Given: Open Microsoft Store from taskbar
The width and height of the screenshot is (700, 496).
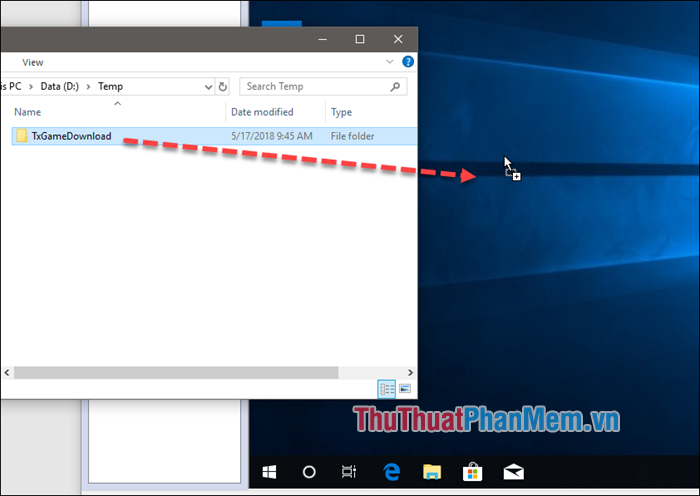Looking at the screenshot, I should click(472, 472).
